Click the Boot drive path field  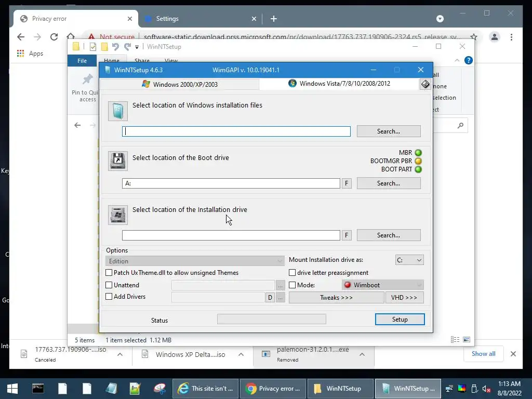(x=231, y=183)
